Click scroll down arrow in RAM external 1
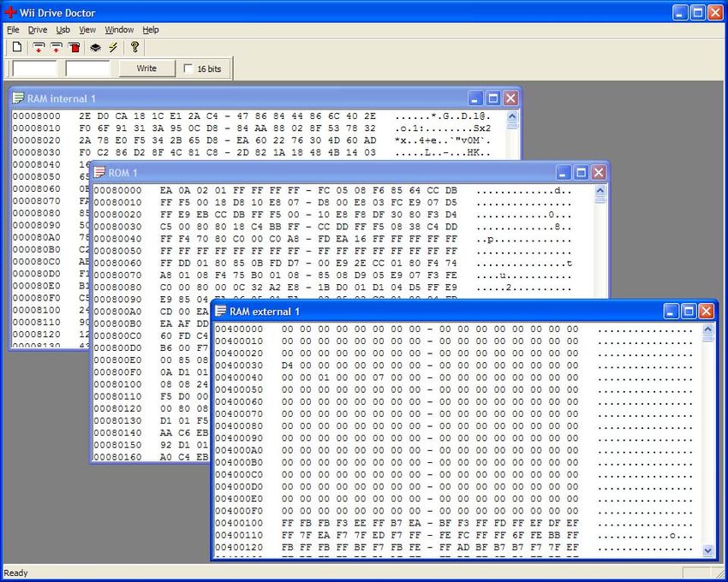728x582 pixels. click(707, 550)
